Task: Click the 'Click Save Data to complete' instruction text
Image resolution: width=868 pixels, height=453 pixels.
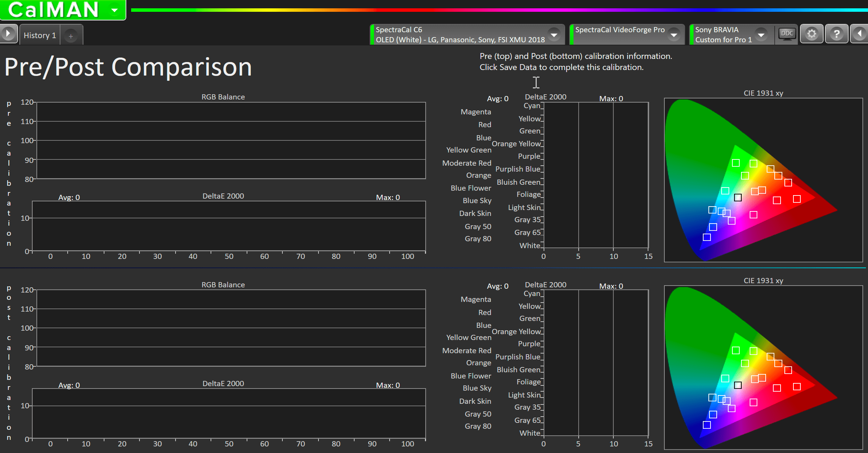Action: [x=561, y=67]
